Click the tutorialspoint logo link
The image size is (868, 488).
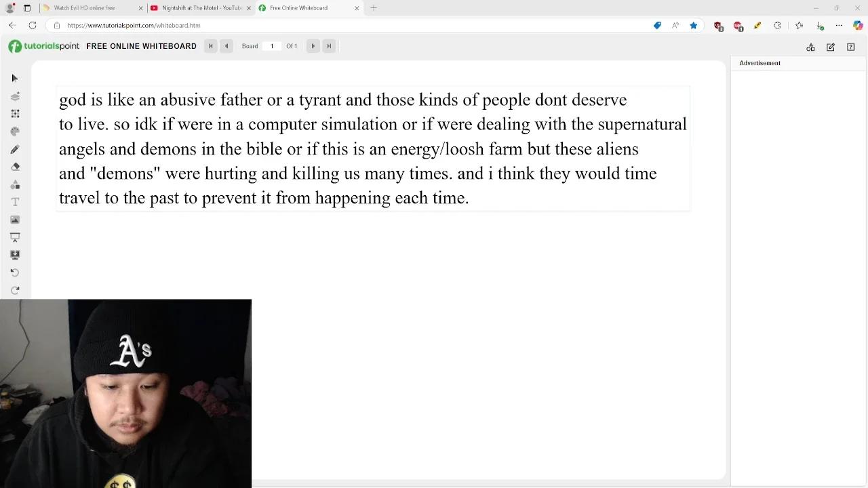(44, 46)
